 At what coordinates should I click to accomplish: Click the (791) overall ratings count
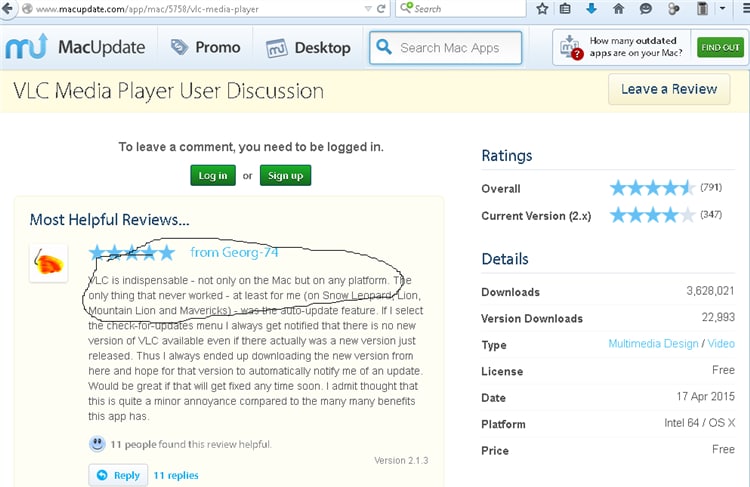[x=711, y=187]
